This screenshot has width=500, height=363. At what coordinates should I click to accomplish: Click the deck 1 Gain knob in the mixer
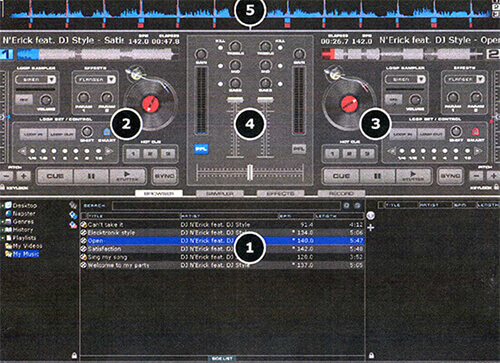pyautogui.click(x=201, y=54)
